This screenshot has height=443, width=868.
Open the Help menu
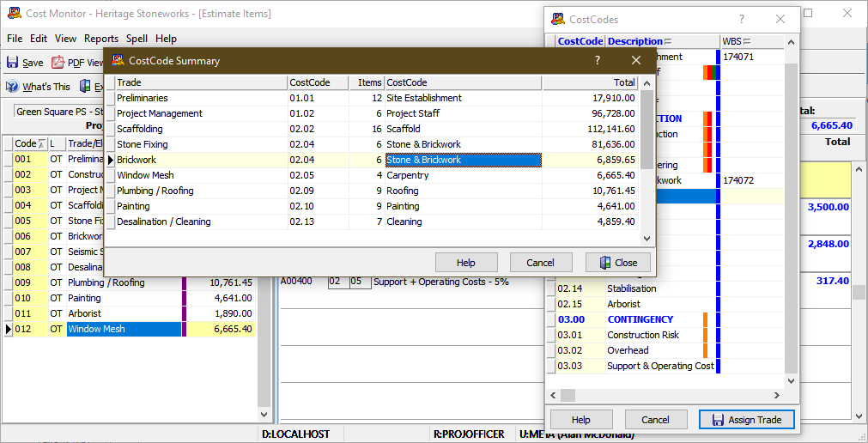pyautogui.click(x=166, y=39)
